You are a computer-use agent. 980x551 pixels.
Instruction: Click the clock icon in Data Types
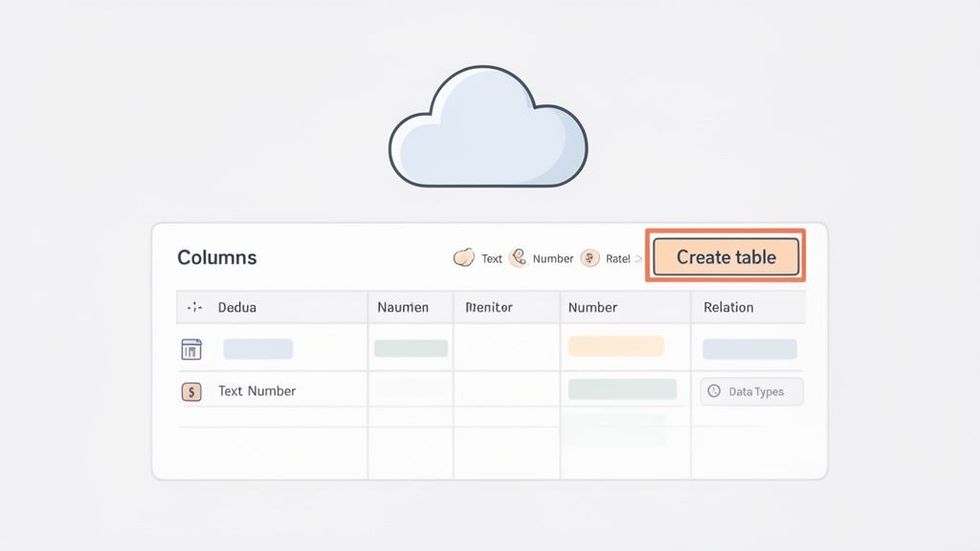pyautogui.click(x=714, y=391)
